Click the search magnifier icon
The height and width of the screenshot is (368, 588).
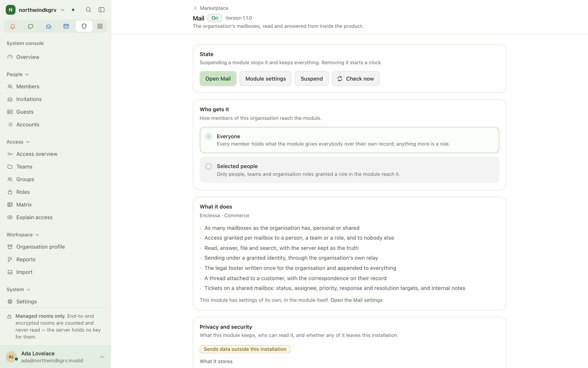click(x=88, y=10)
